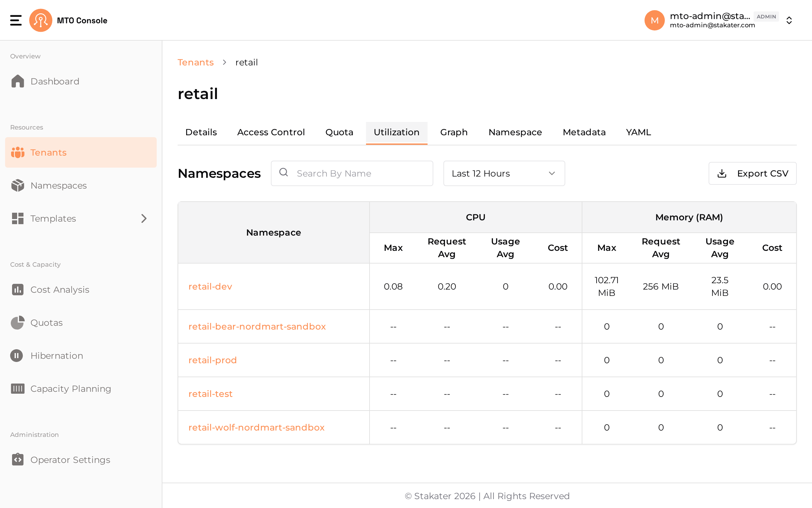Image resolution: width=812 pixels, height=508 pixels.
Task: Open the hamburger menu icon
Action: click(16, 20)
